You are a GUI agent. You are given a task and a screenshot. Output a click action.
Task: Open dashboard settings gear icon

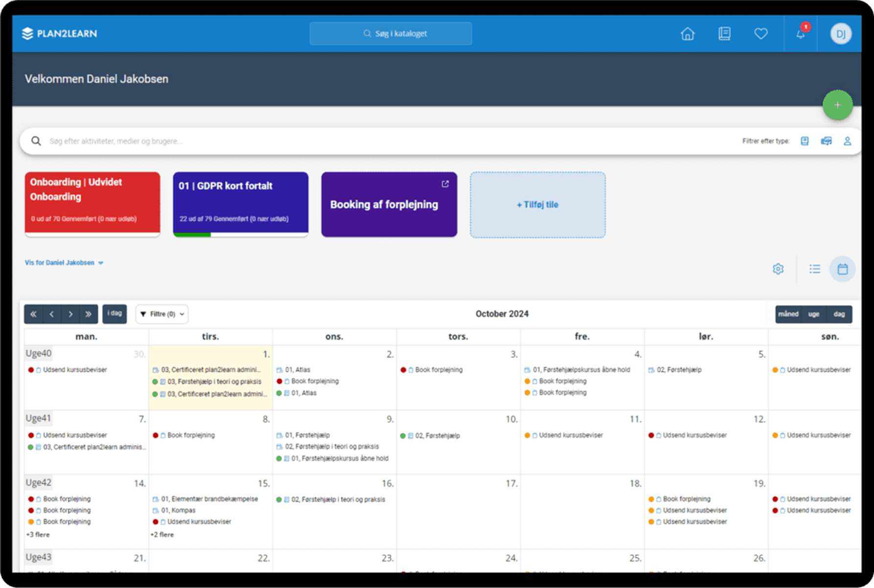coord(778,269)
